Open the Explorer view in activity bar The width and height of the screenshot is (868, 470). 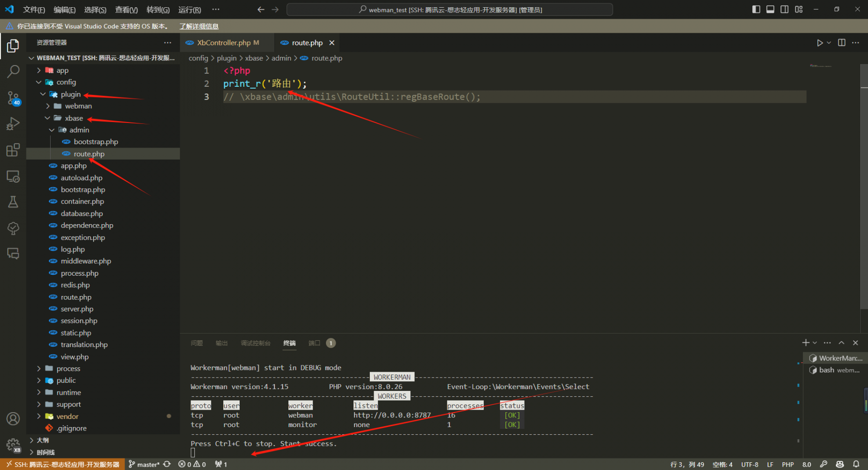pyautogui.click(x=13, y=46)
